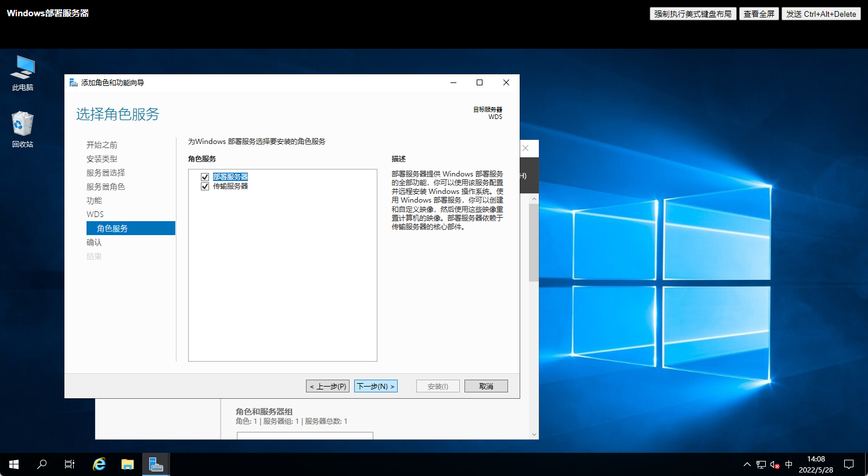Select the 部署服务器 role service label

point(230,177)
